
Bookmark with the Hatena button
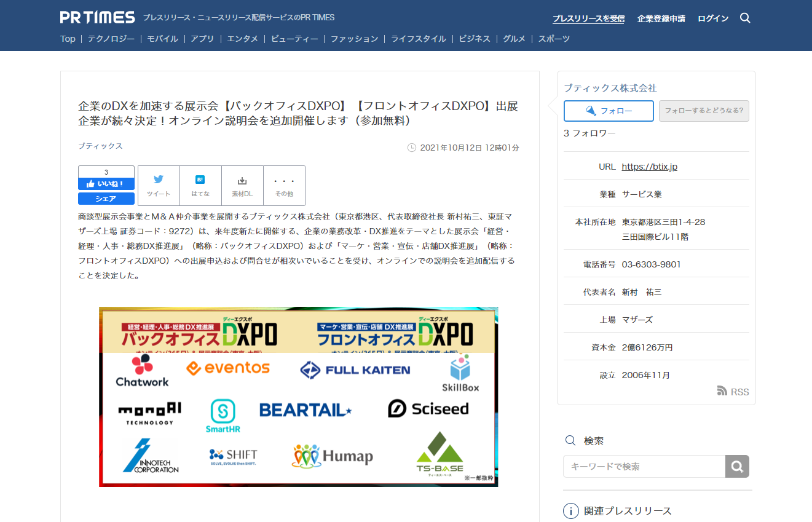(200, 185)
